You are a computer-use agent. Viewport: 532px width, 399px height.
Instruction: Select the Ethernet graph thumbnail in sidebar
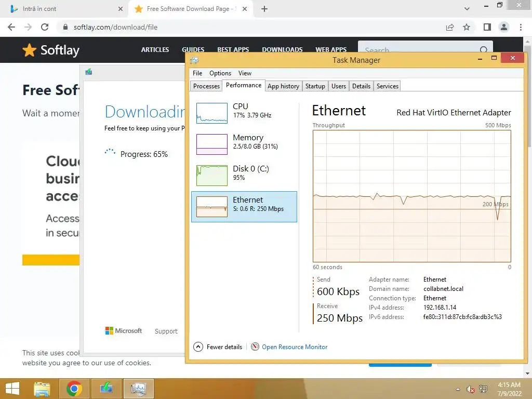[212, 207]
